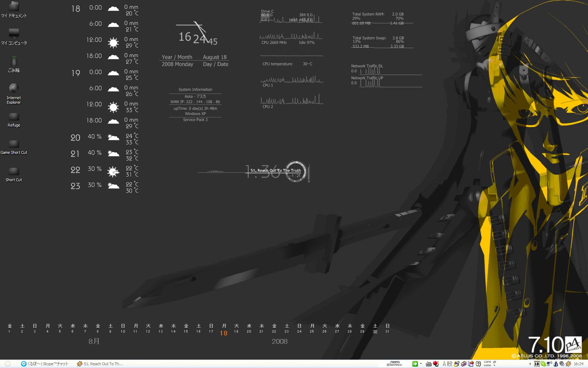588x368 pixels.
Task: Click the 'Network Traffic DL' label
Action: pos(367,66)
